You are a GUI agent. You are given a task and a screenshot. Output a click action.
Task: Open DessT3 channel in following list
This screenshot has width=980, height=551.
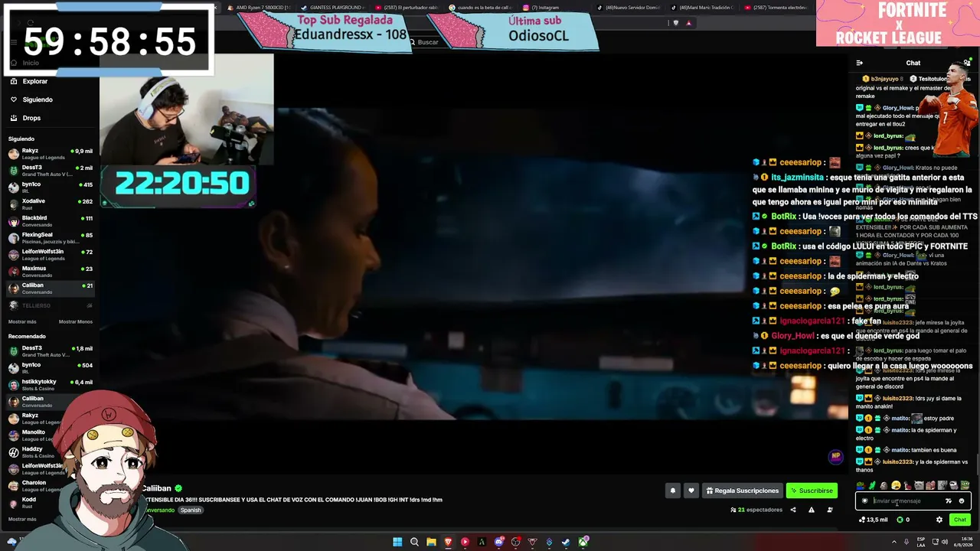(51, 171)
